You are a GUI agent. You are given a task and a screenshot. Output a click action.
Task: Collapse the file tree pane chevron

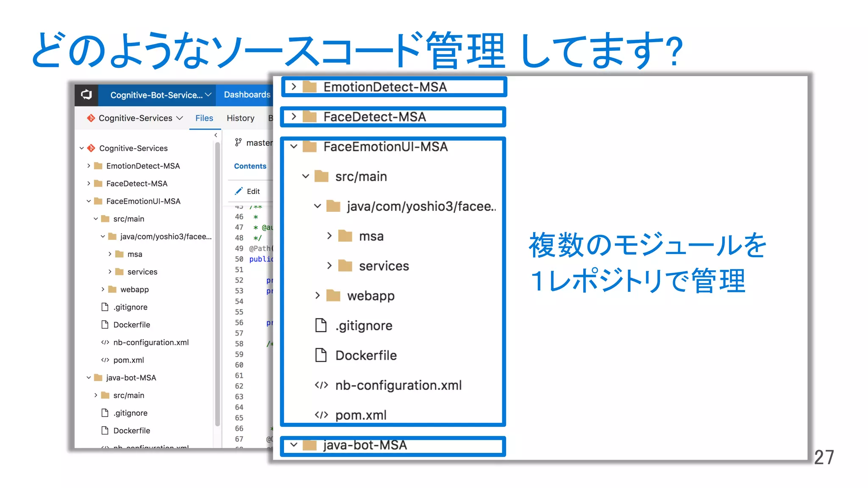216,135
